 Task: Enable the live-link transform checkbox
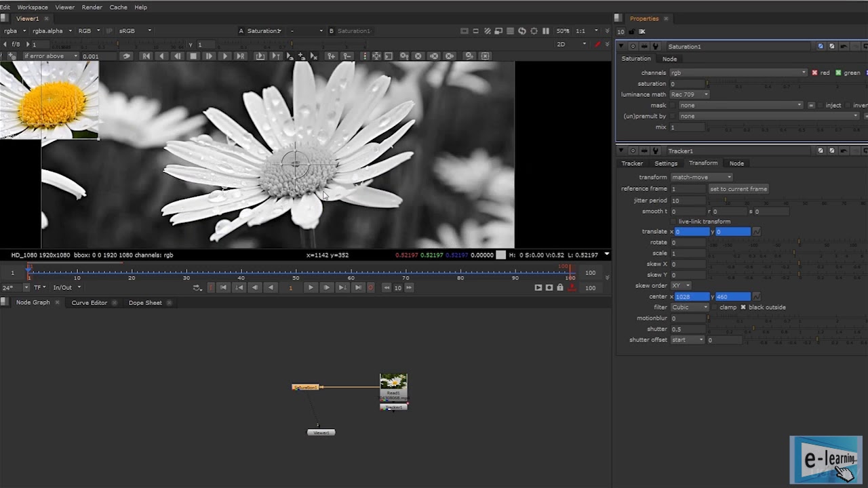pyautogui.click(x=673, y=222)
